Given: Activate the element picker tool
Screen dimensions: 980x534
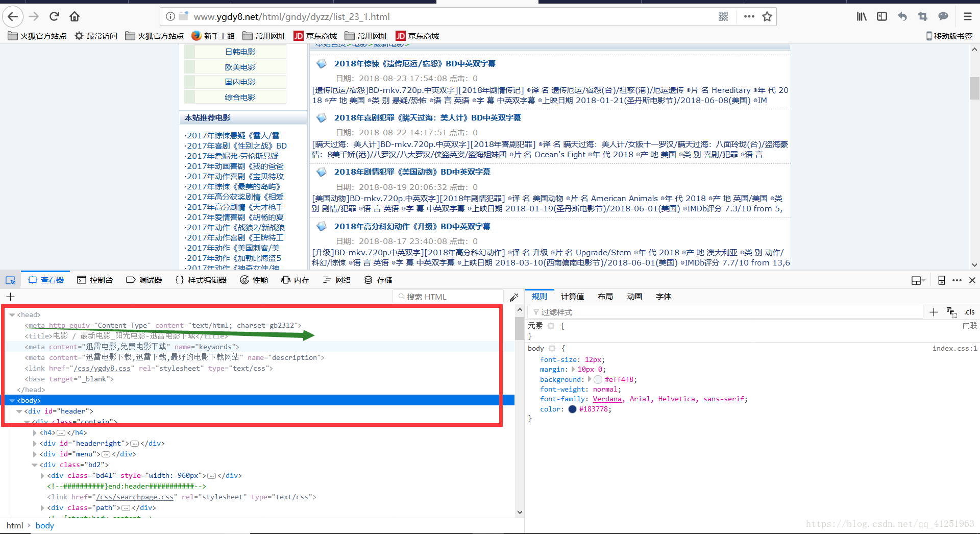Looking at the screenshot, I should 10,280.
